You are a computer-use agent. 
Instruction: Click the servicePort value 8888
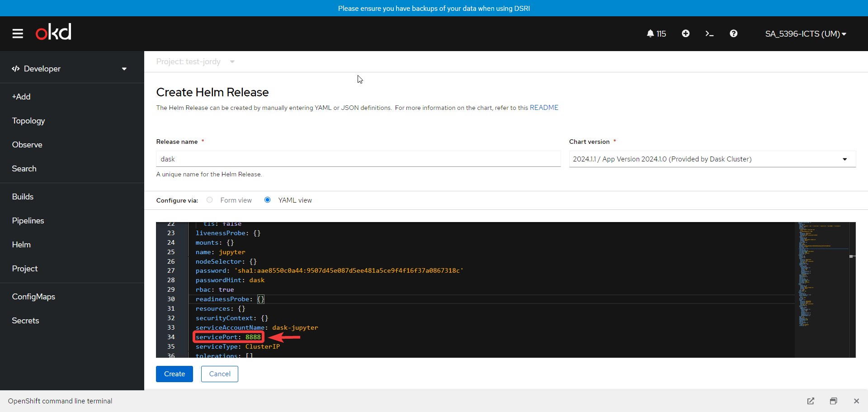(x=253, y=337)
